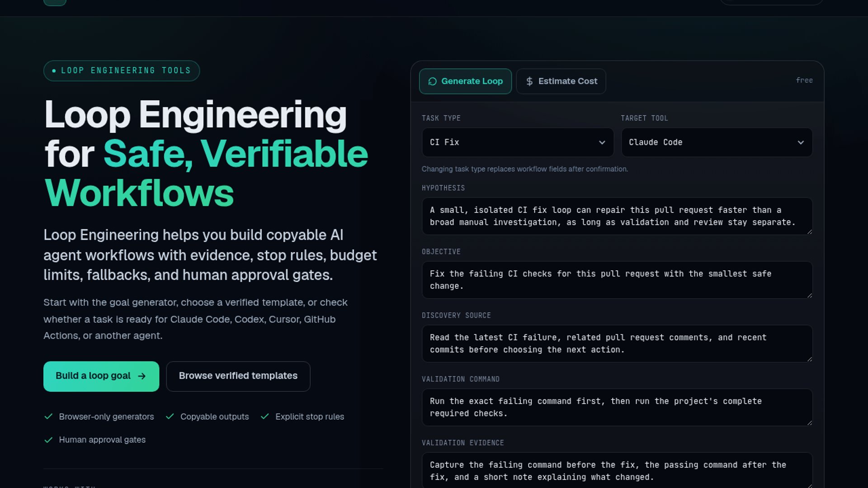The height and width of the screenshot is (488, 868).
Task: Click the 'Human approval gates' text
Action: point(102,440)
